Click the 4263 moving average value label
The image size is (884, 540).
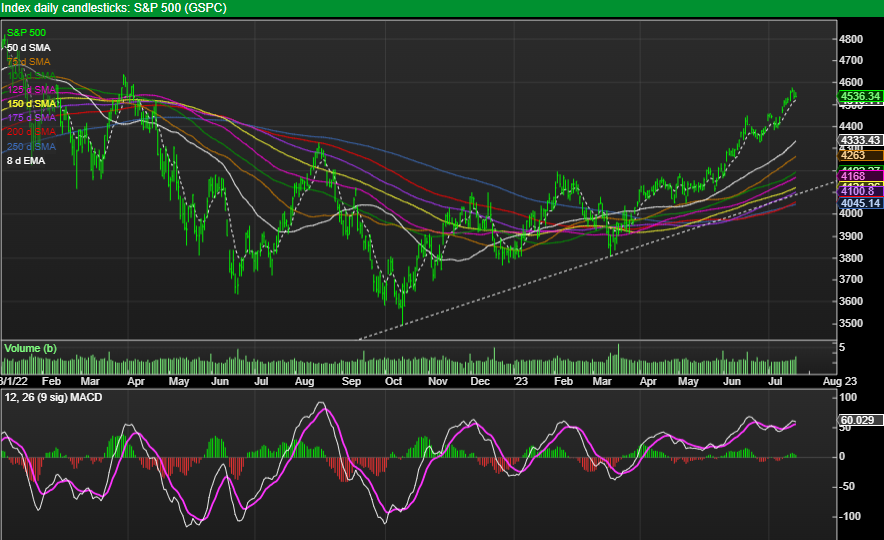pyautogui.click(x=860, y=156)
